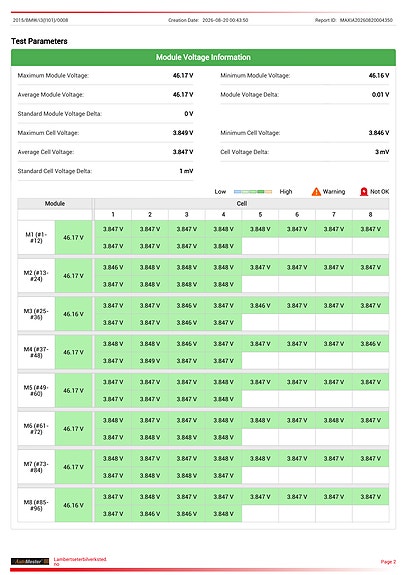Click M3 cell 5 value 3.846 V
This screenshot has height=575, width=407.
pyautogui.click(x=260, y=305)
